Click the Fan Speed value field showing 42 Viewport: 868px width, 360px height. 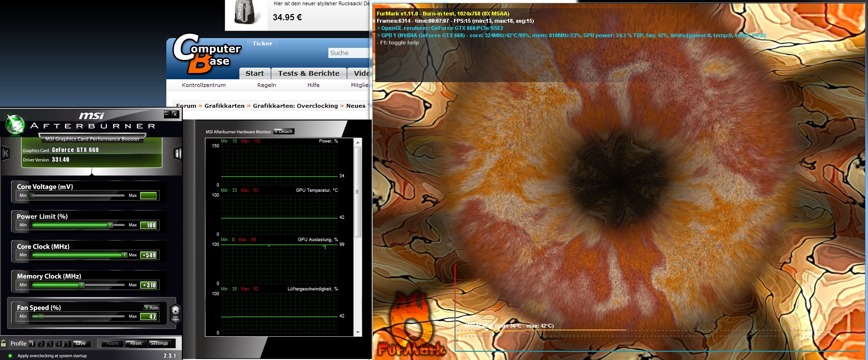pos(148,317)
